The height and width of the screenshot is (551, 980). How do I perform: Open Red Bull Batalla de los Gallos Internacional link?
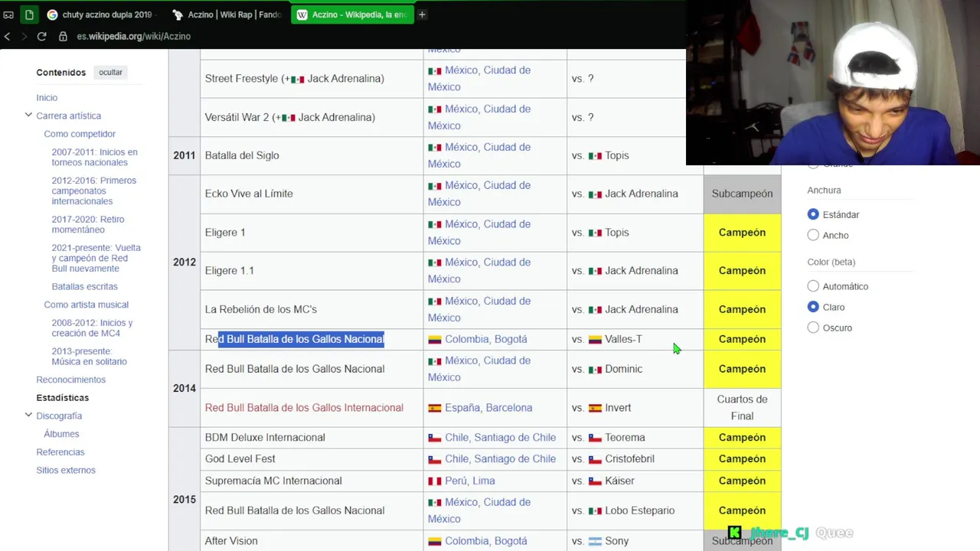tap(304, 408)
